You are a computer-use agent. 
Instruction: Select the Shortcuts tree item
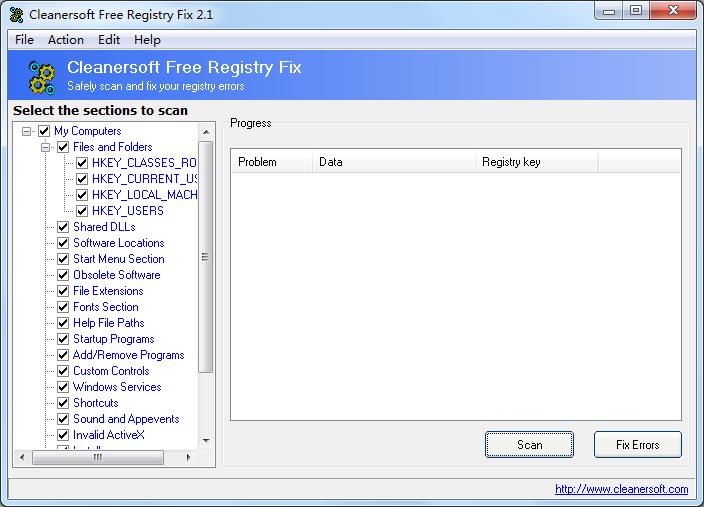tap(96, 403)
